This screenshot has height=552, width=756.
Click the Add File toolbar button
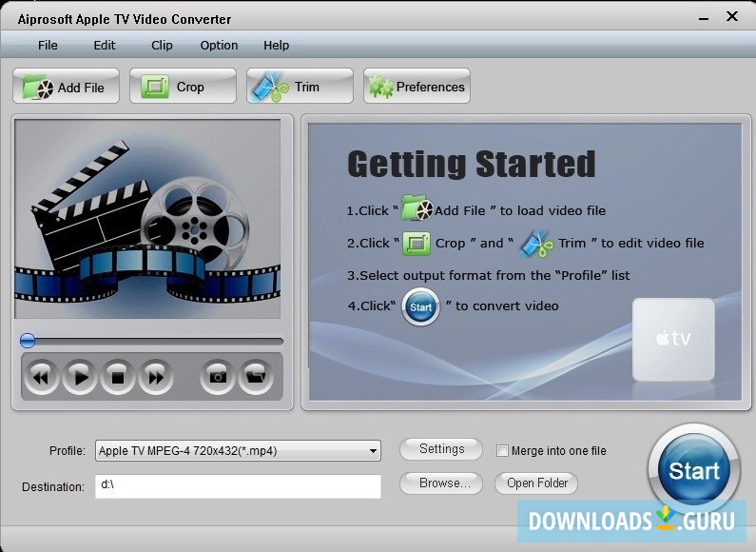[x=66, y=87]
